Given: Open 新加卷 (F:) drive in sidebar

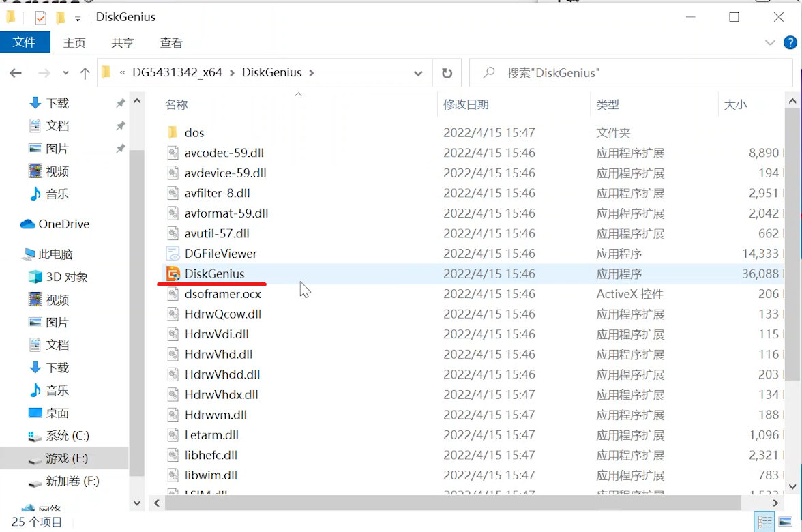Looking at the screenshot, I should click(x=63, y=481).
